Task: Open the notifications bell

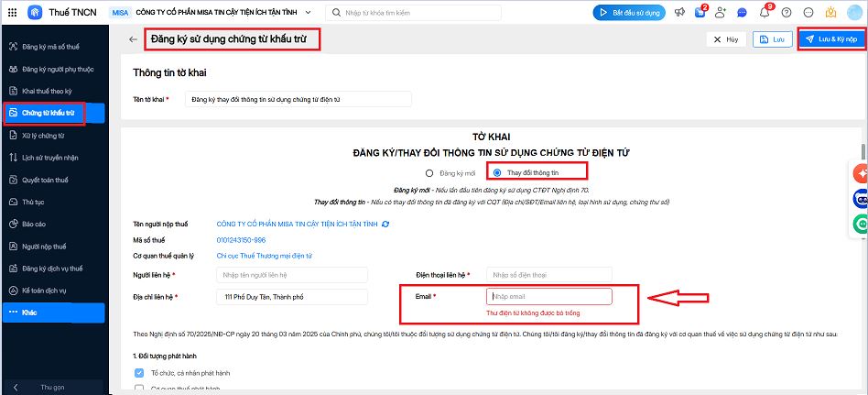Action: coord(765,13)
